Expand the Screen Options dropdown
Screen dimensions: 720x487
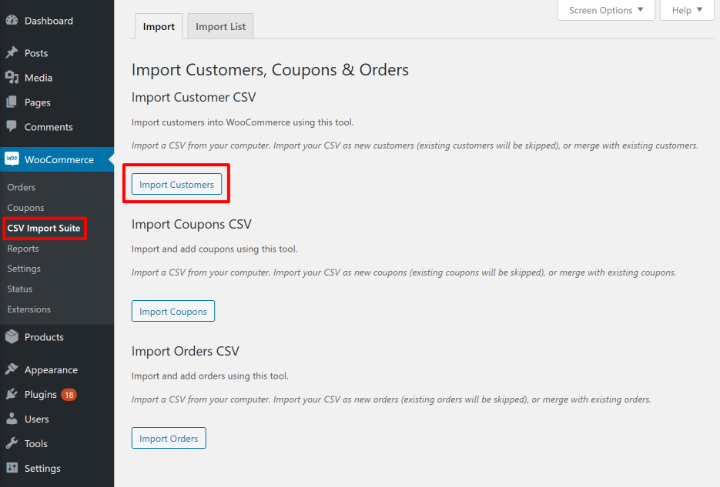606,10
